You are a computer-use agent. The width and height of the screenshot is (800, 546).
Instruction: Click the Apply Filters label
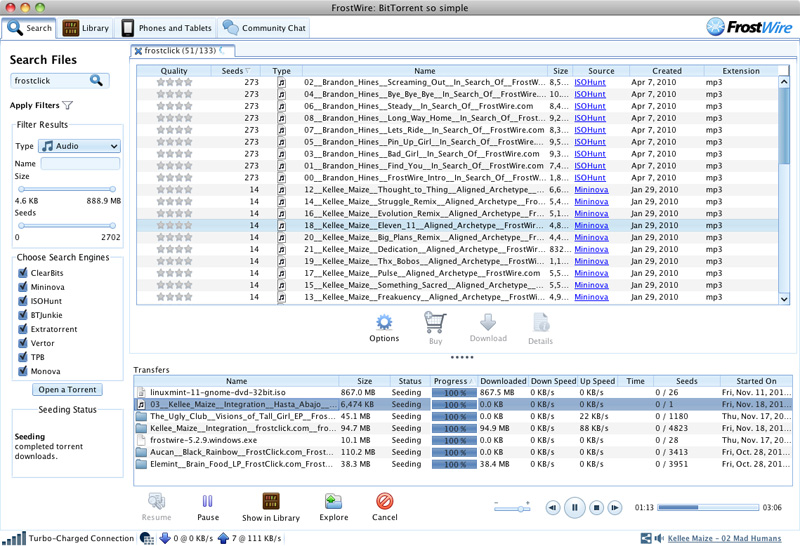[34, 105]
